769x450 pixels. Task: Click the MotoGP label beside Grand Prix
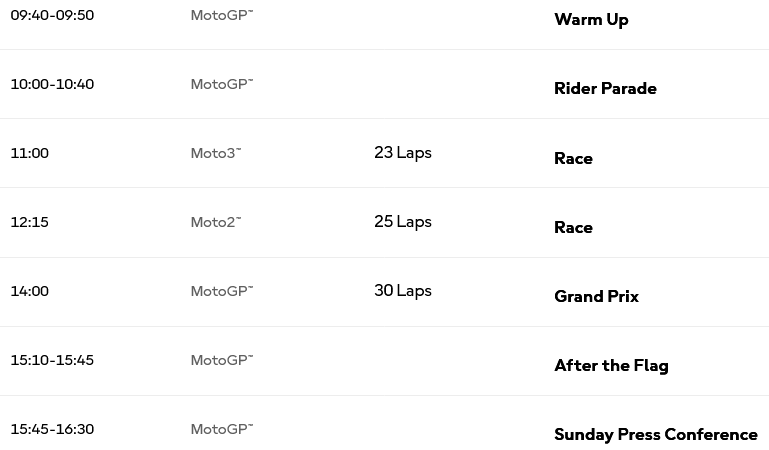222,292
